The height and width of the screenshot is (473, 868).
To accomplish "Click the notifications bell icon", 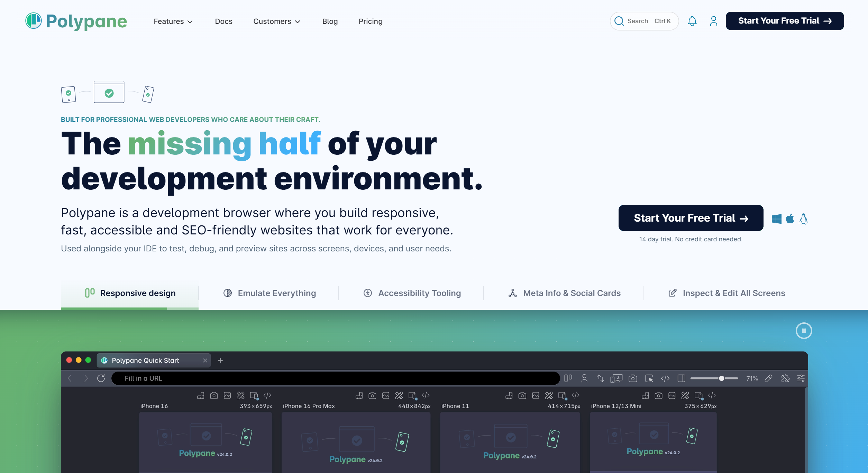I will (692, 21).
